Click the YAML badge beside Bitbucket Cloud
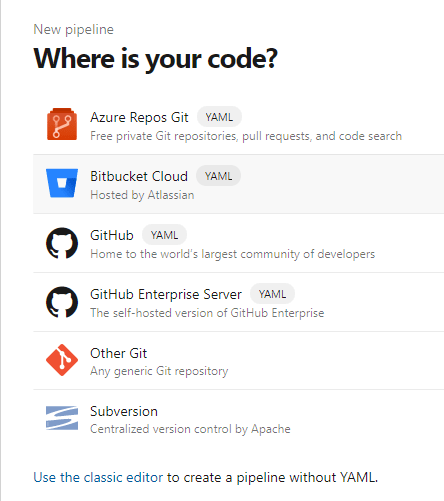This screenshot has width=444, height=501. (218, 176)
